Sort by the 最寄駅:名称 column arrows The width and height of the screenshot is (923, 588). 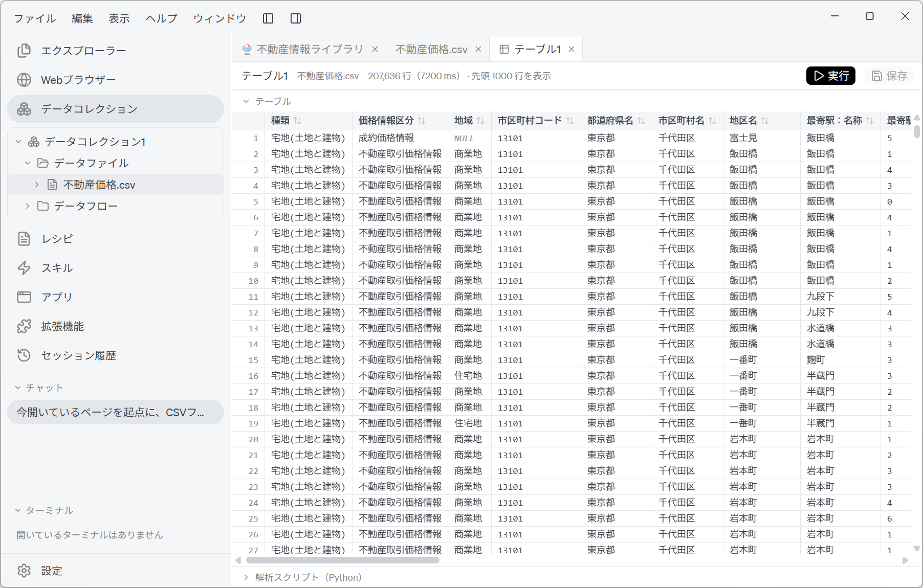(870, 121)
